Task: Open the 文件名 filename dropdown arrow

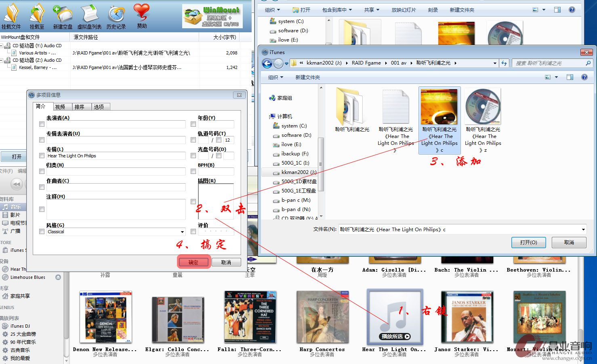Action: click(x=583, y=230)
